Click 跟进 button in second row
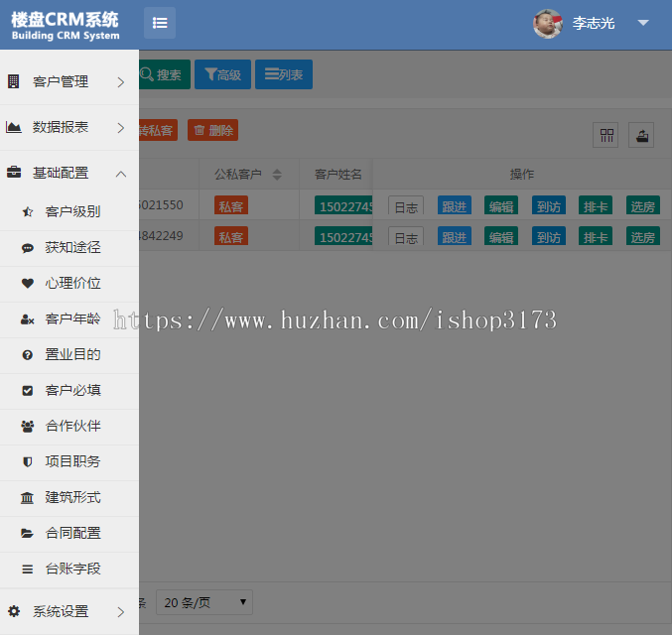This screenshot has width=672, height=635. point(455,236)
